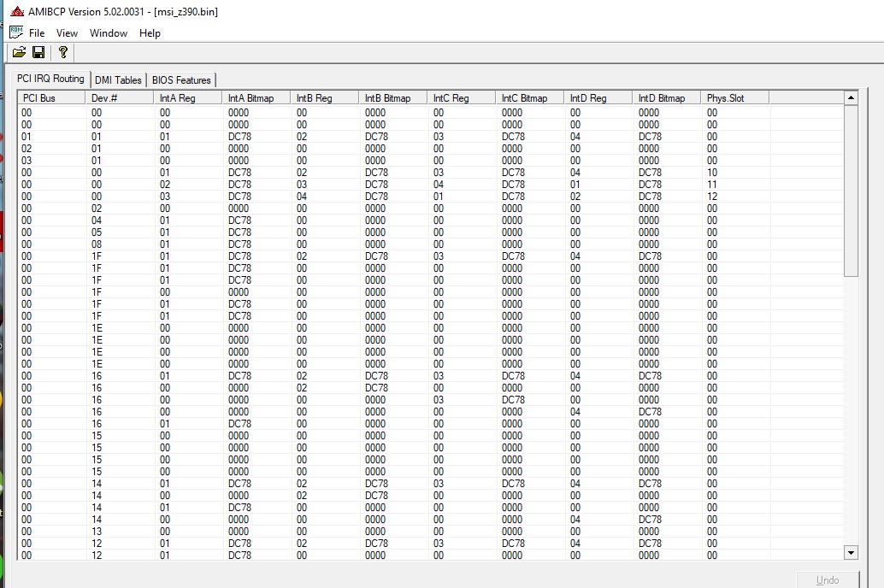Click the Undo button

828,579
